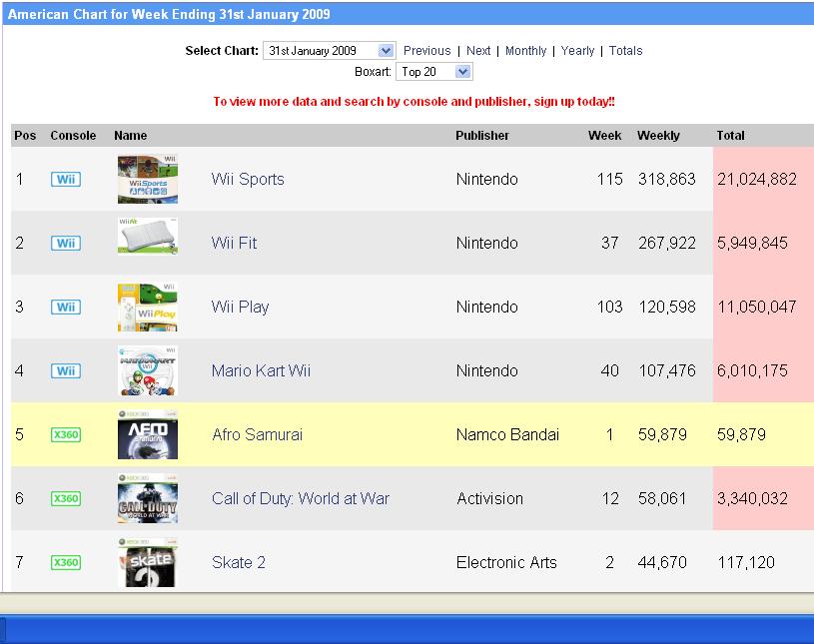Expand the Boxart Top 20 dropdown
The width and height of the screenshot is (814, 644).
click(434, 72)
